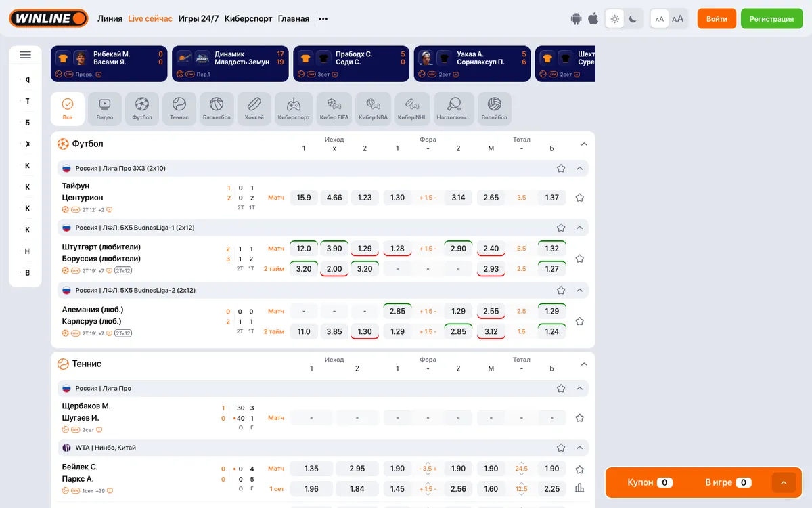Open the Линия menu item
Image resolution: width=812 pixels, height=508 pixels.
pyautogui.click(x=110, y=19)
